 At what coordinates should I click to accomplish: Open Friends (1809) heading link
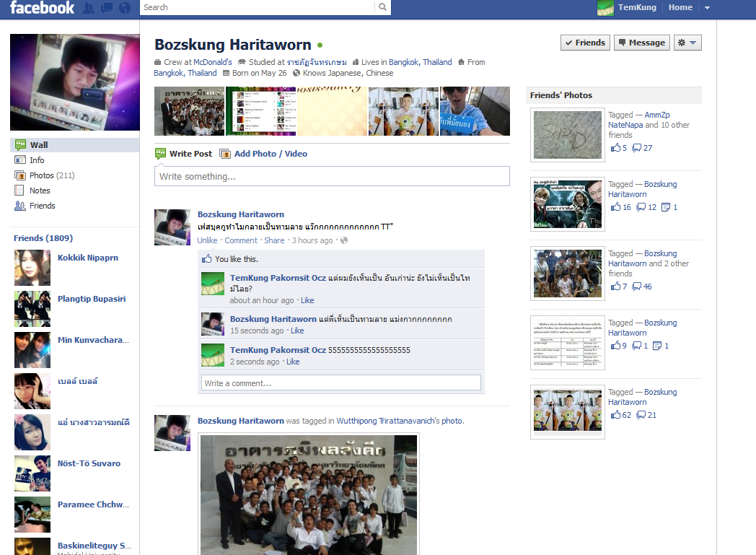pyautogui.click(x=43, y=238)
